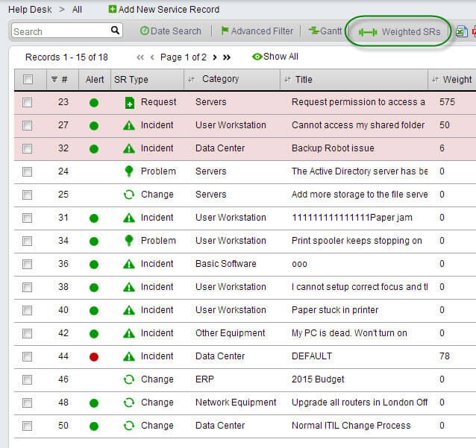Select the checkbox for record 46
Viewport: 476px width, 448px height.
click(x=28, y=379)
